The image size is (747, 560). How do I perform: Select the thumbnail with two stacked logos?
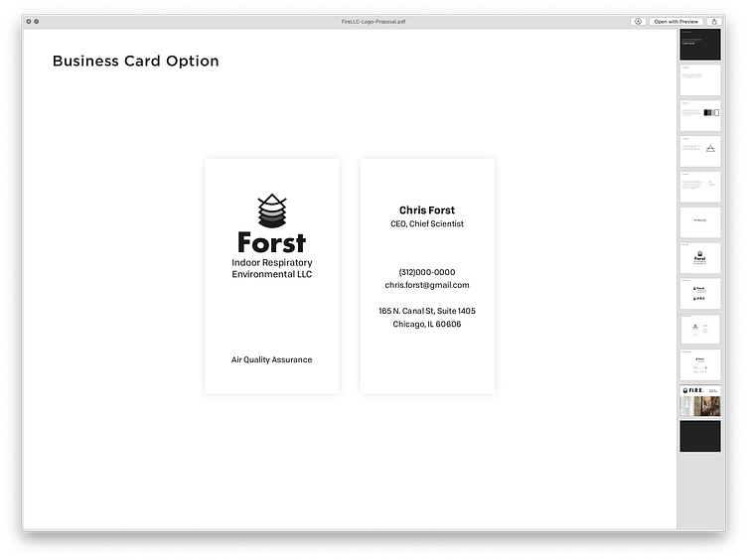click(x=700, y=294)
